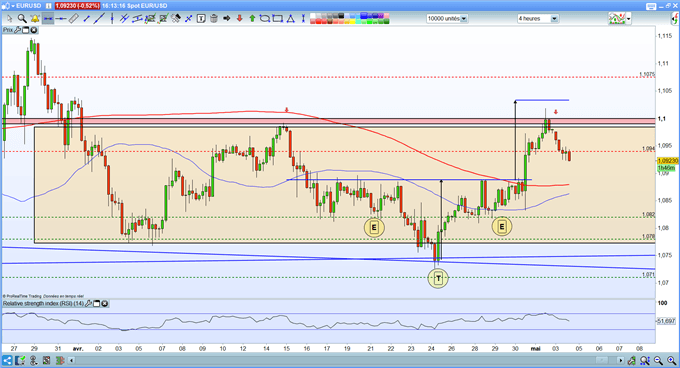Screen dimensions: 680x368
Task: Open the 10000 unités quantity dropdown
Action: [464, 19]
